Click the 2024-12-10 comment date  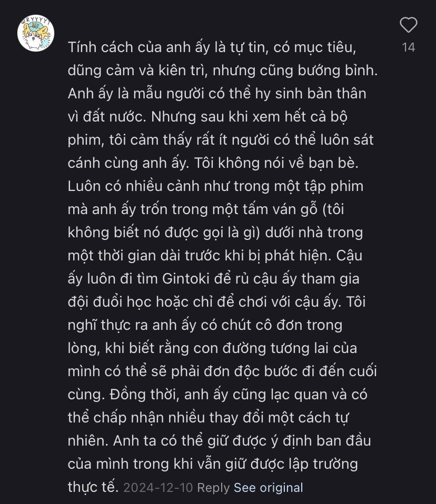pos(158,487)
